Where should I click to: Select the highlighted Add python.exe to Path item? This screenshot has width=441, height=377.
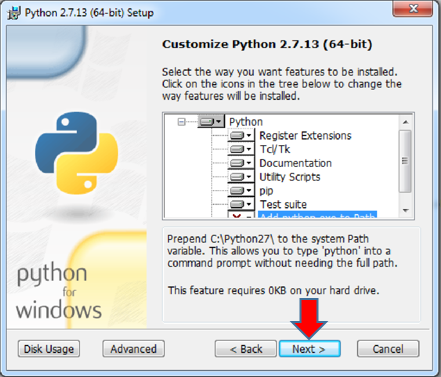pyautogui.click(x=317, y=215)
